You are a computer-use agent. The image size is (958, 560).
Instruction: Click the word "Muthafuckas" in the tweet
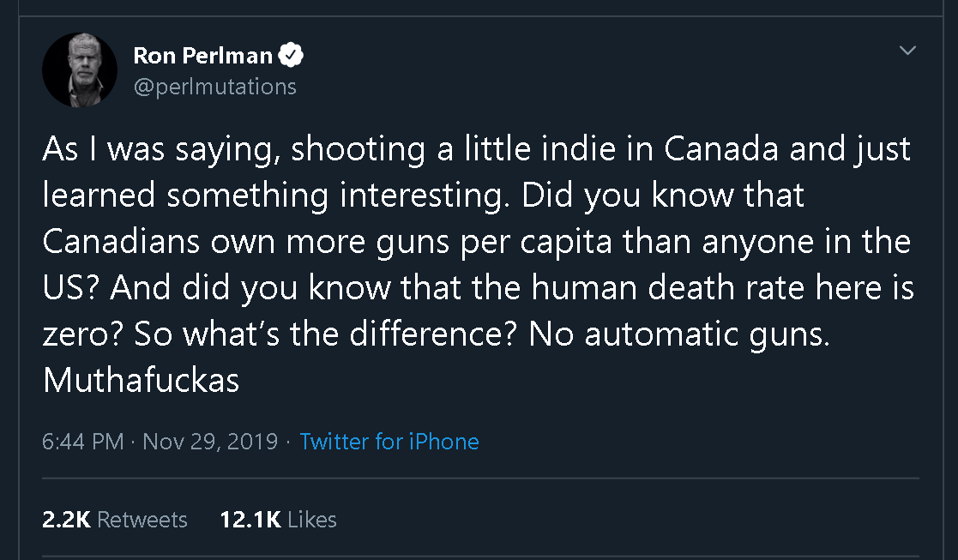click(x=141, y=380)
